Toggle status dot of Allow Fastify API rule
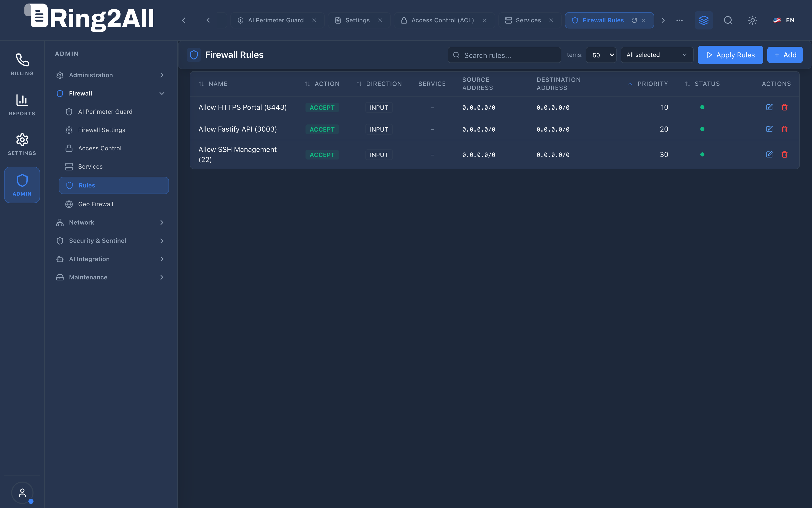 [702, 129]
